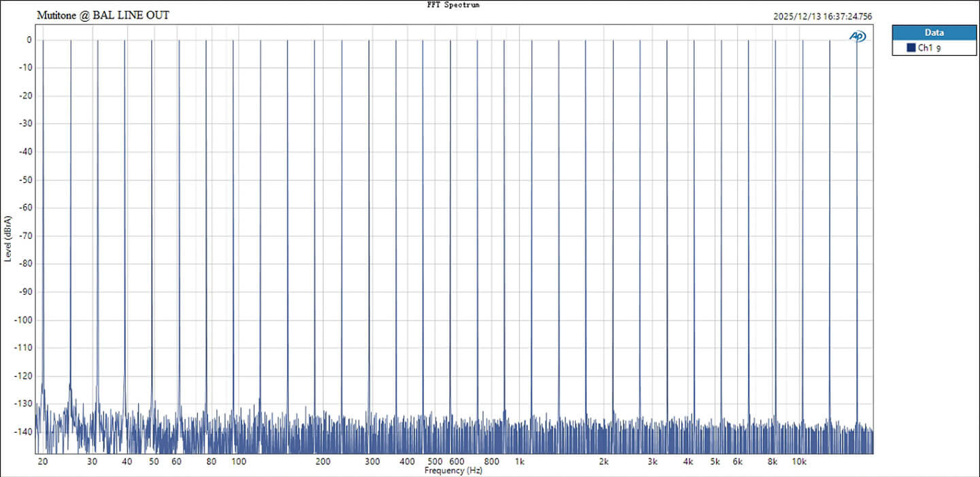Click the -120 label on the level axis
980x477 pixels.
(x=23, y=376)
